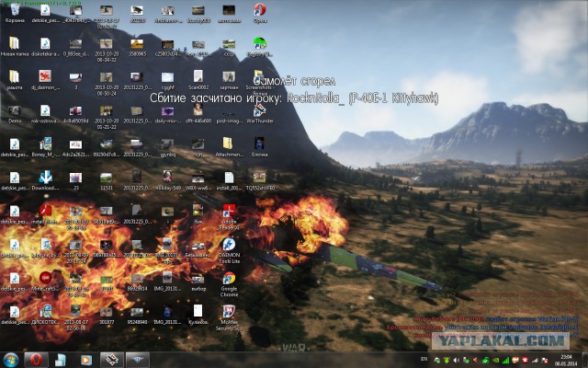This screenshot has height=368, width=588.
Task: Click the Show desktop button
Action: point(585,360)
